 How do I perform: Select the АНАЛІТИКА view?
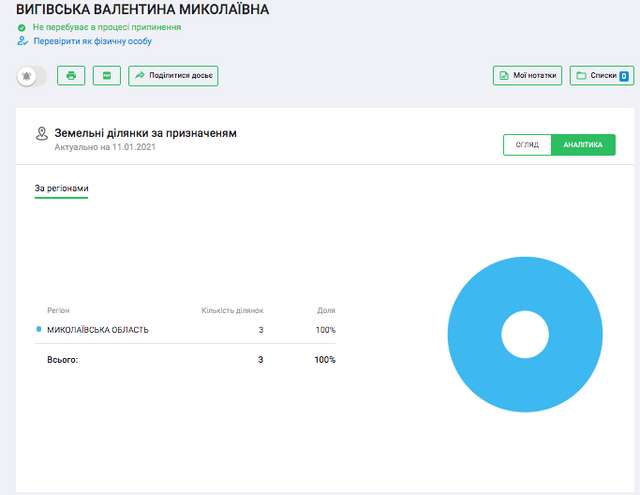tap(583, 145)
